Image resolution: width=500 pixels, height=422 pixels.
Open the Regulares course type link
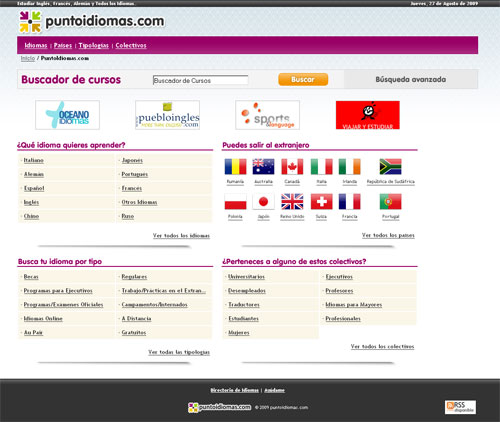pos(134,277)
